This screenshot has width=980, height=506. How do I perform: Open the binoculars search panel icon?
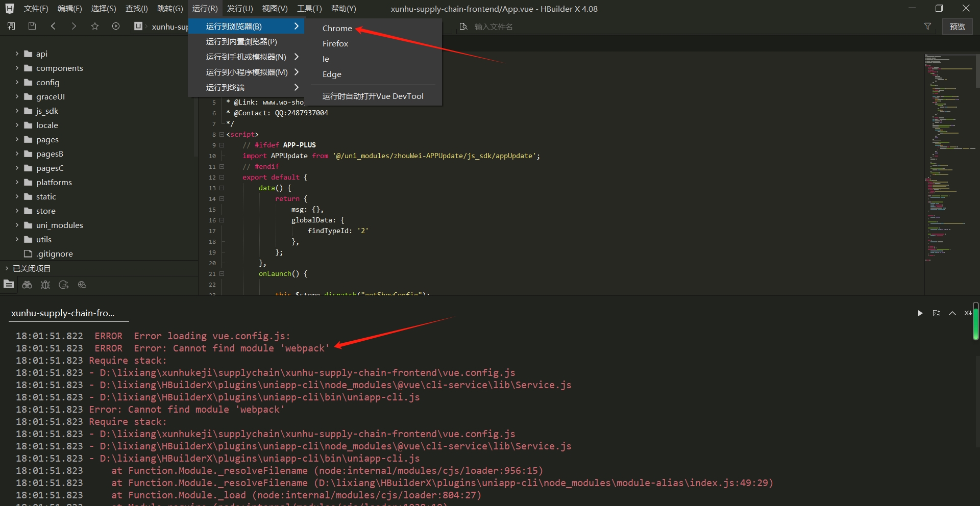[27, 285]
